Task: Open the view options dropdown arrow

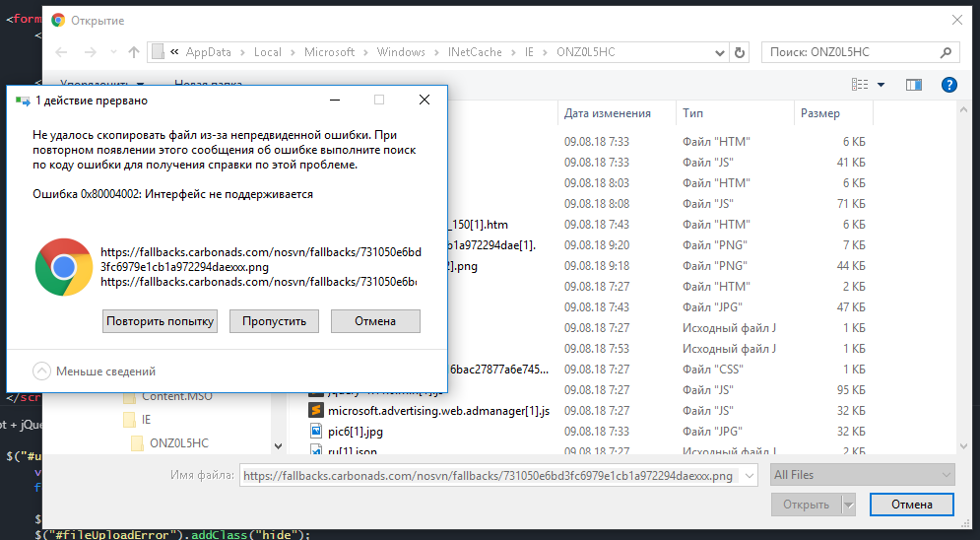Action: coord(881,86)
